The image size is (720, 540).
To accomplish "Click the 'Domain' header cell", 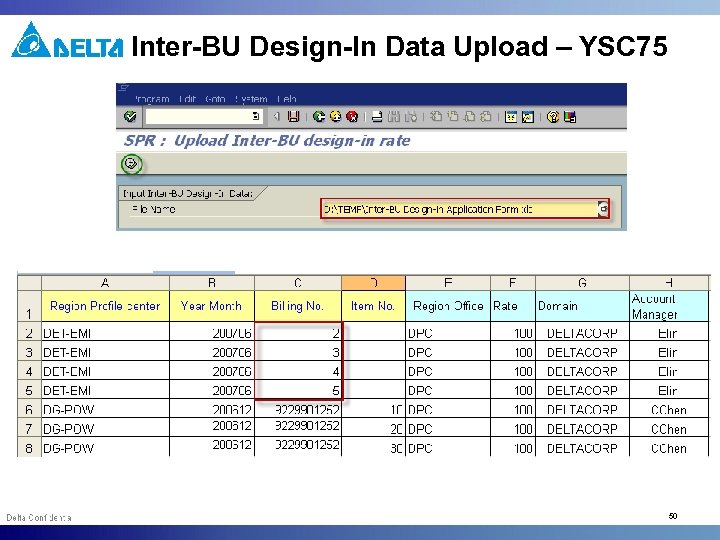I will [582, 306].
